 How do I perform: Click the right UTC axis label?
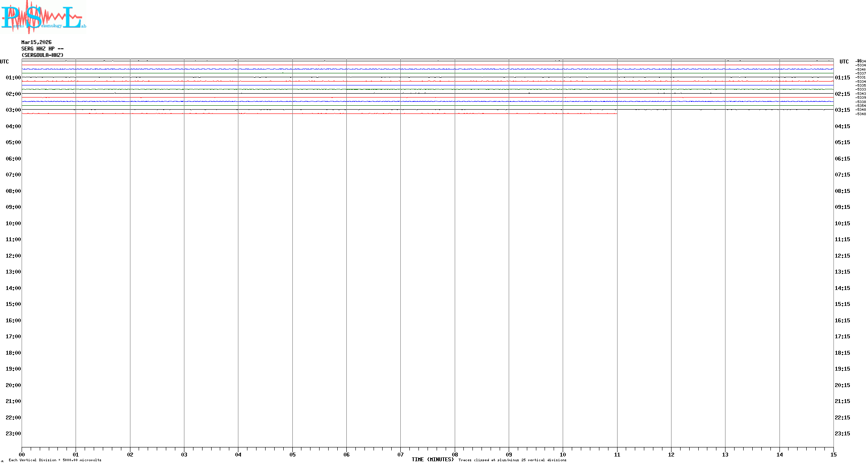point(844,62)
